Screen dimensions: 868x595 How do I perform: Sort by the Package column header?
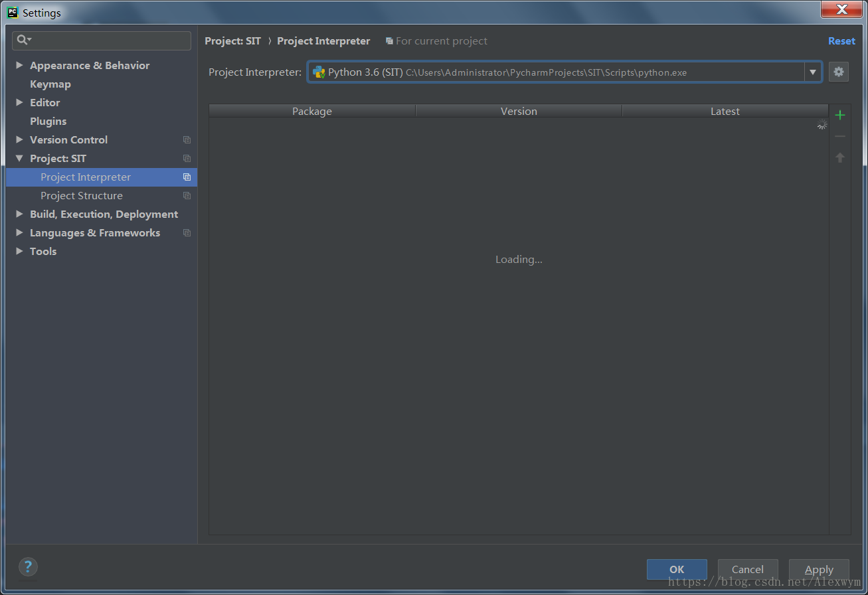312,111
